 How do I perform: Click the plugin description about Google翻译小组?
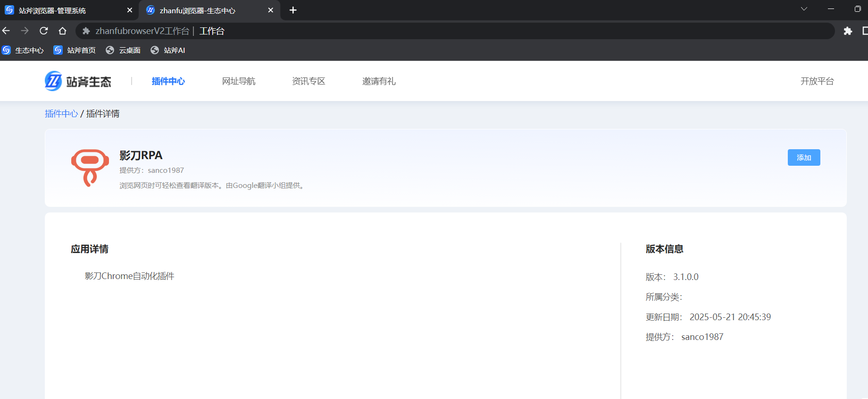[x=213, y=186]
